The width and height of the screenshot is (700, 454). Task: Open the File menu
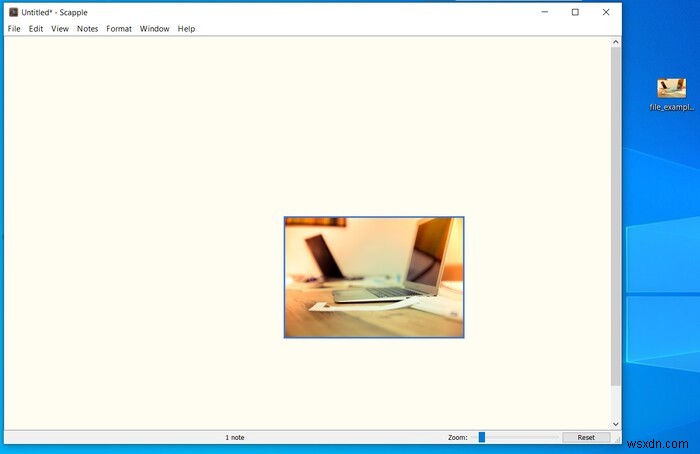pos(14,29)
